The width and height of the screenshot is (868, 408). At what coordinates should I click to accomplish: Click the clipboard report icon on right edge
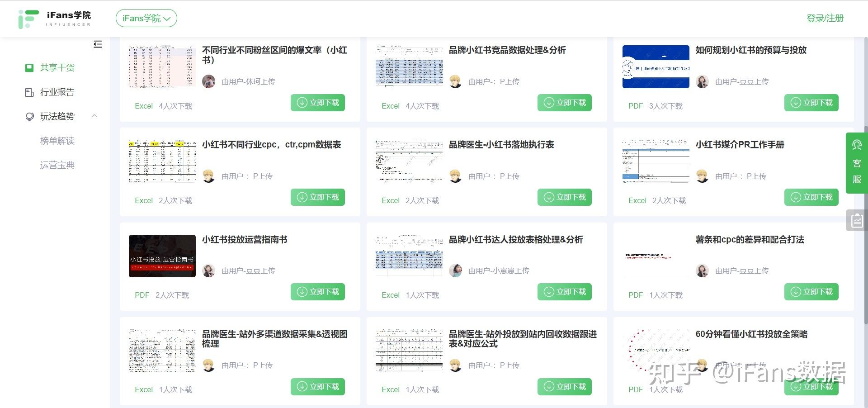point(857,220)
